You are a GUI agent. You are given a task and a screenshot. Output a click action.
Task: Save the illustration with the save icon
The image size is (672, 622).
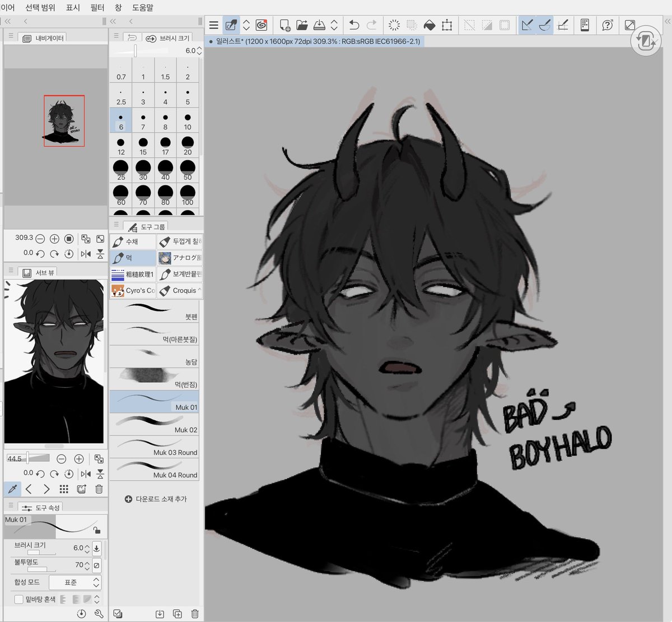(319, 25)
